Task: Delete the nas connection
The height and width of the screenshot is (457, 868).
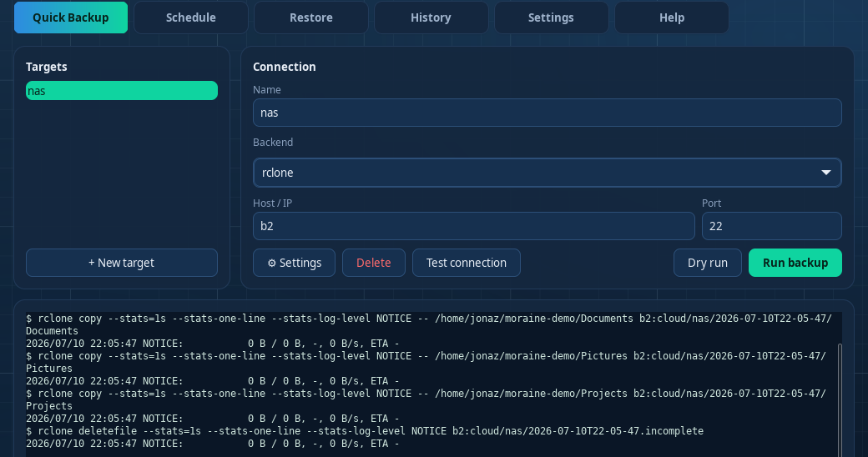Action: coord(374,263)
